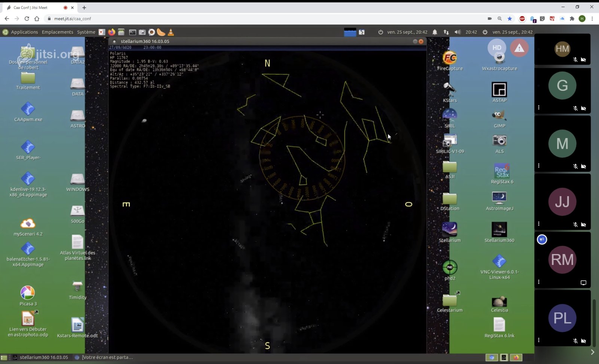Open the KStars desktop shortcut

450,89
